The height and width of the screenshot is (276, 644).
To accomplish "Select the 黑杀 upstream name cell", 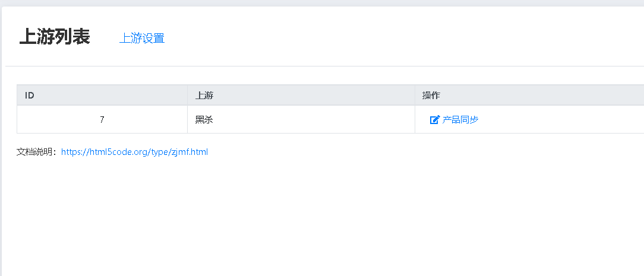I will [x=301, y=119].
